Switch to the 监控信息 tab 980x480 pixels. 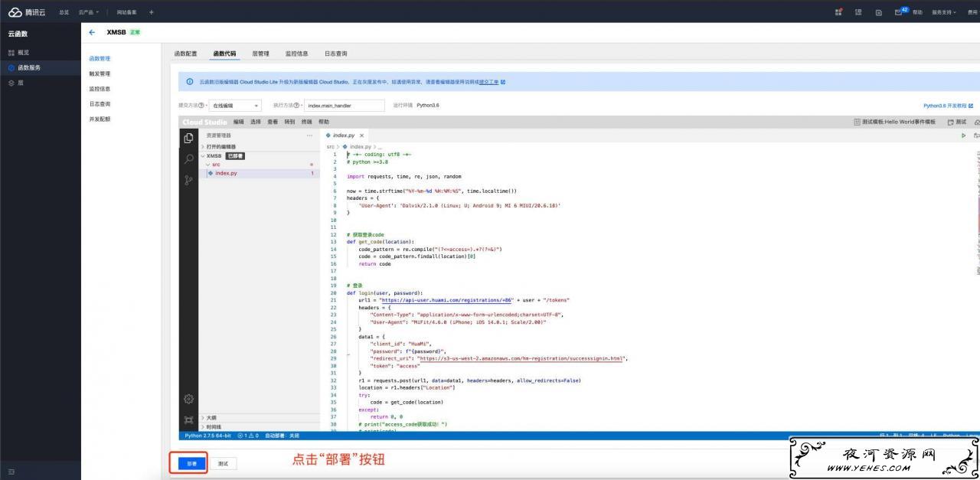(296, 54)
